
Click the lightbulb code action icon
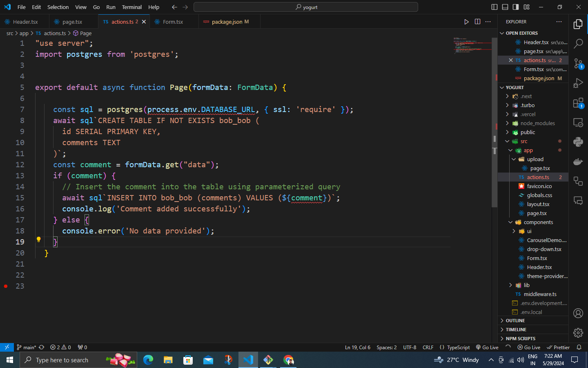[x=39, y=240]
